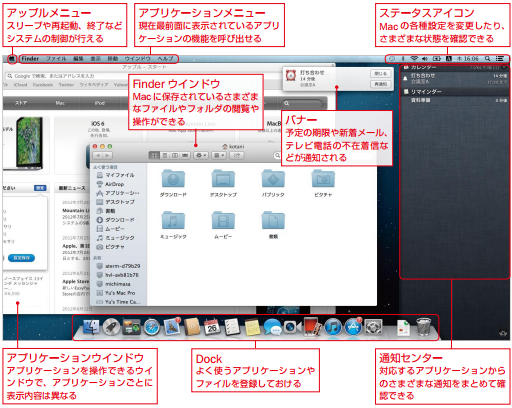This screenshot has width=512, height=408.
Task: Open Spotlight search magnifier in menu bar
Action: pyautogui.click(x=487, y=59)
